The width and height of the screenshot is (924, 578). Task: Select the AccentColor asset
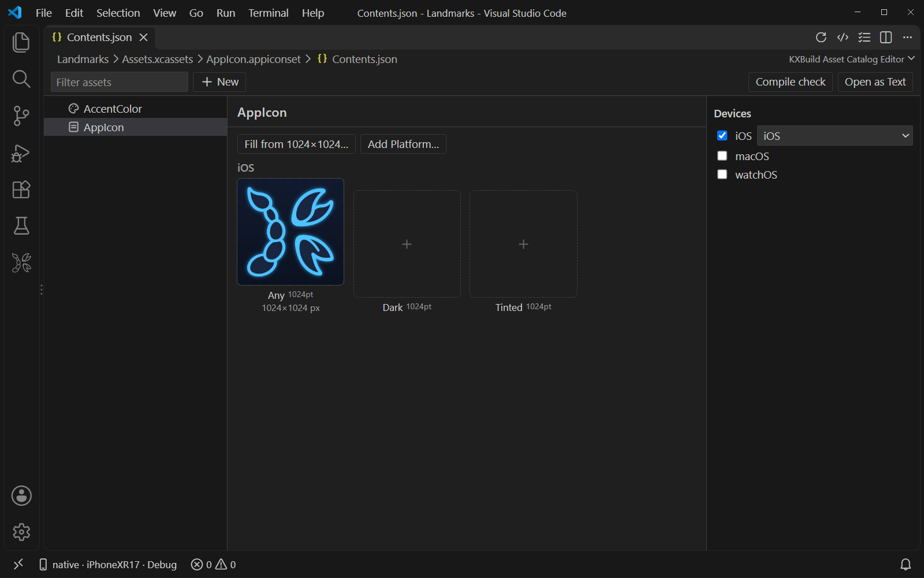[136, 109]
